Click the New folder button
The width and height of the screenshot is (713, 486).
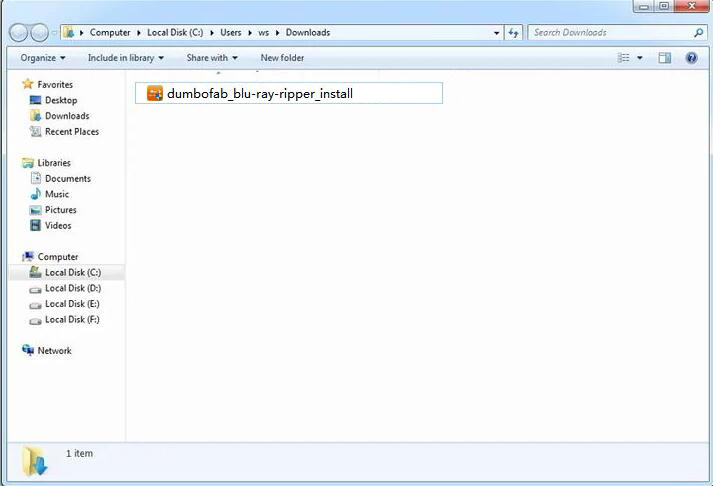(x=282, y=58)
